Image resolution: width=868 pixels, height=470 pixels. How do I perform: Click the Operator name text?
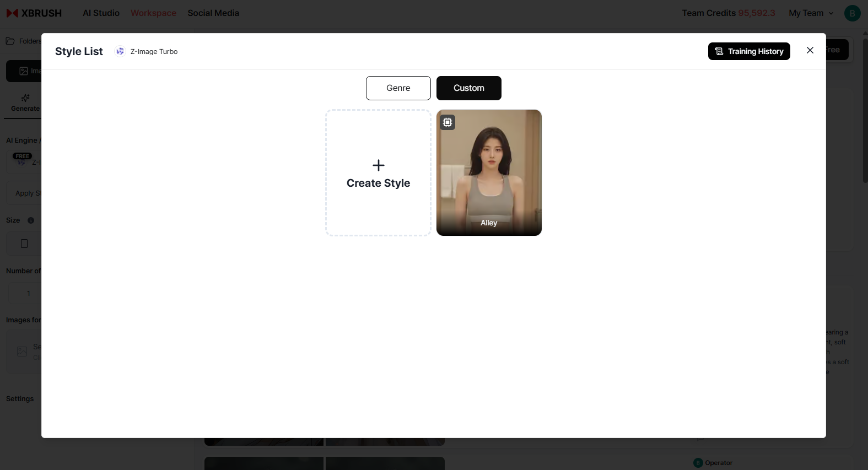point(719,463)
